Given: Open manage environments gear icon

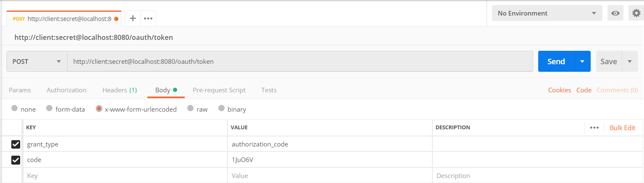Looking at the screenshot, I should pos(636,13).
